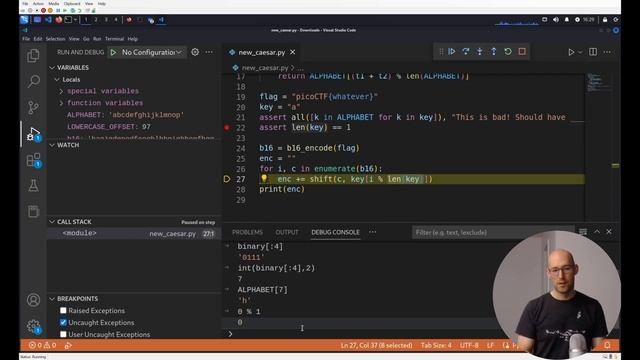Image resolution: width=640 pixels, height=360 pixels.
Task: Step out in debug toolbar
Action: click(x=493, y=51)
